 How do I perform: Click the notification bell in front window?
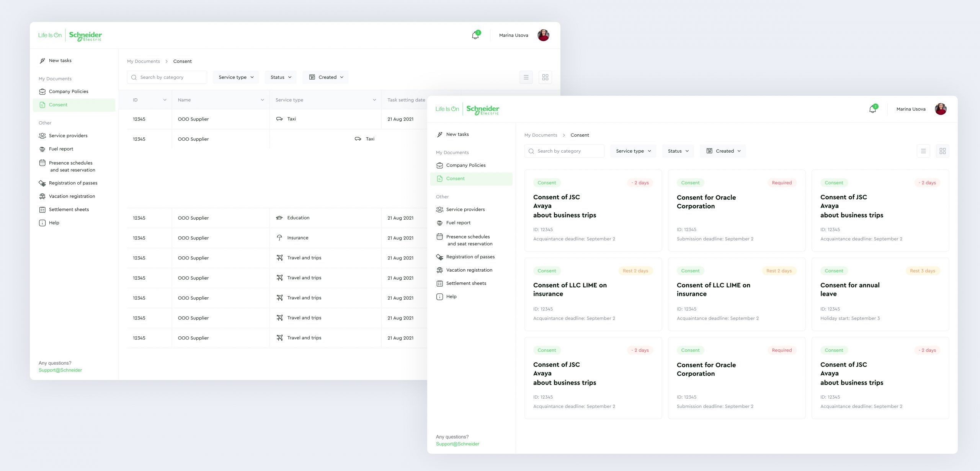point(872,109)
